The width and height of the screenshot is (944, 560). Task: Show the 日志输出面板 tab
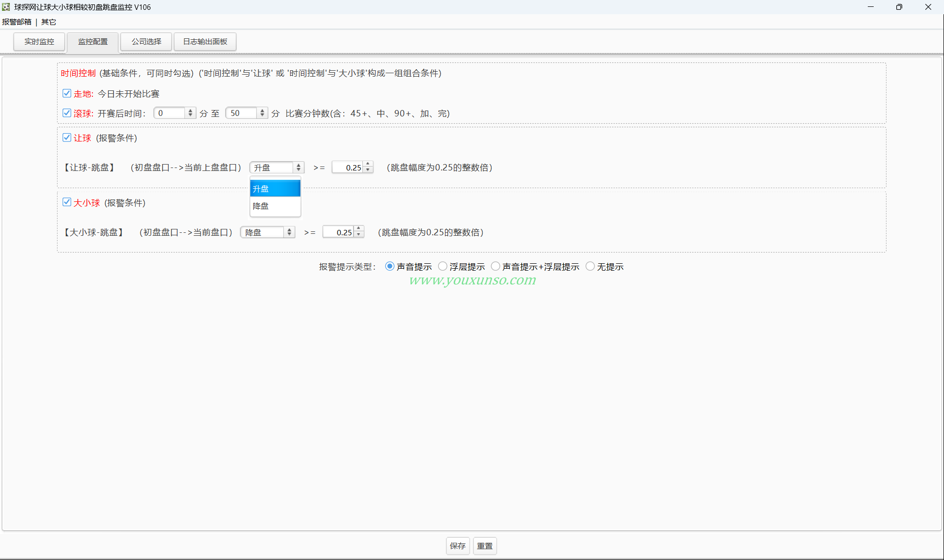[205, 42]
